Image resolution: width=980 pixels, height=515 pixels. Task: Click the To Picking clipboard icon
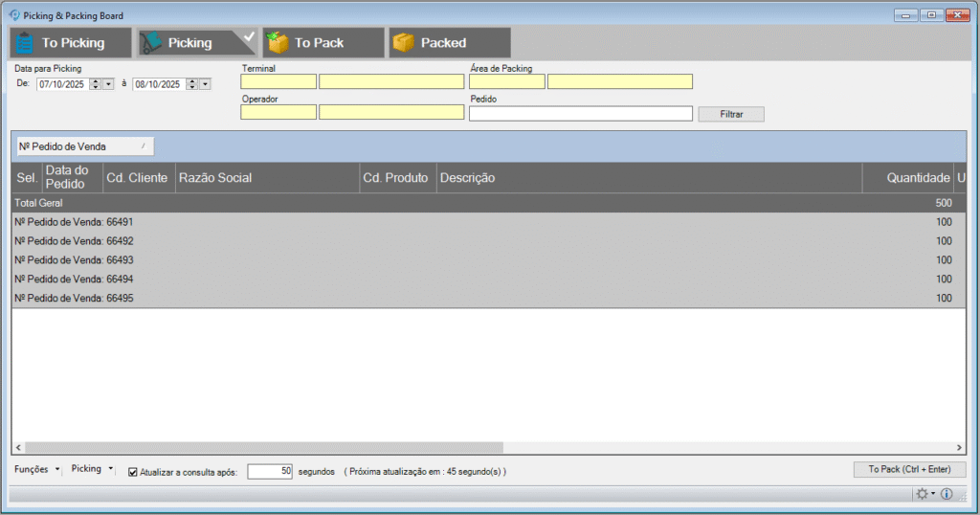tap(25, 42)
